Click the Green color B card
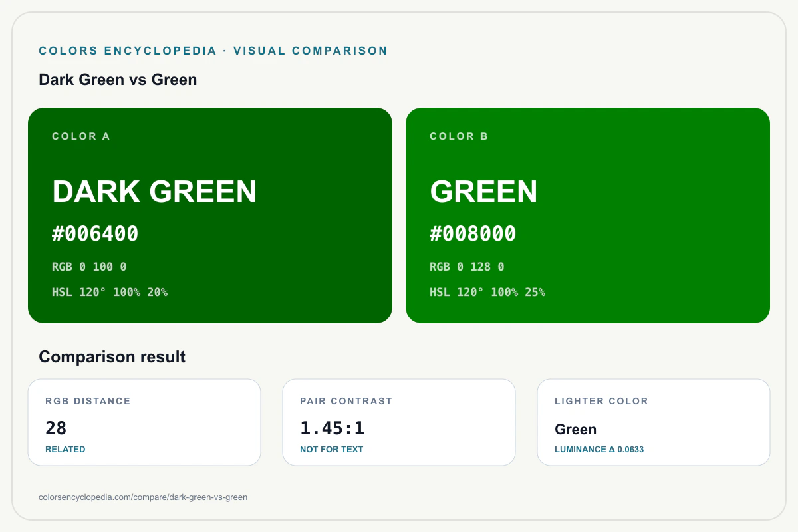The image size is (798, 532). pos(588,215)
